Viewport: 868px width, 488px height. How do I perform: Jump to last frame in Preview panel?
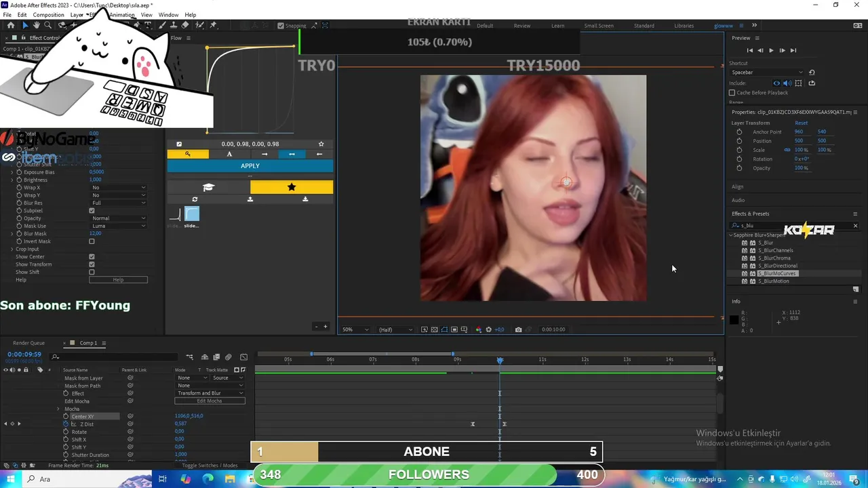coord(793,50)
